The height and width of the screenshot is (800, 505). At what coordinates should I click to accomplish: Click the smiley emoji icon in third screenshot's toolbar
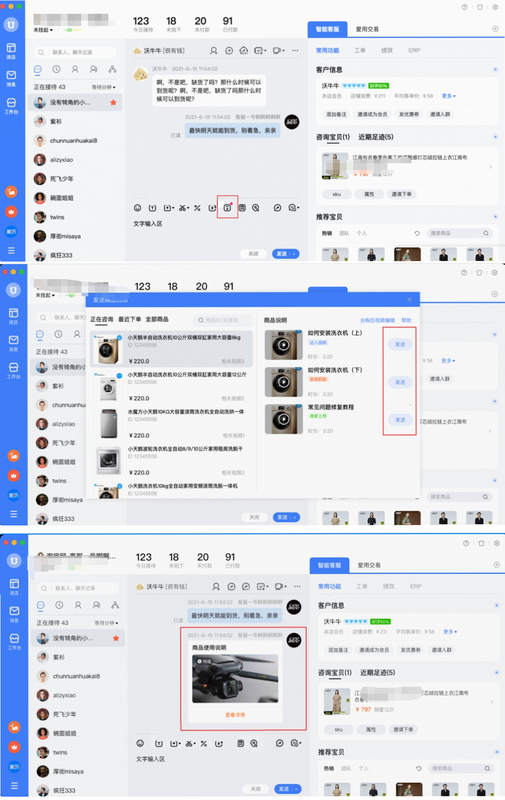tap(140, 743)
